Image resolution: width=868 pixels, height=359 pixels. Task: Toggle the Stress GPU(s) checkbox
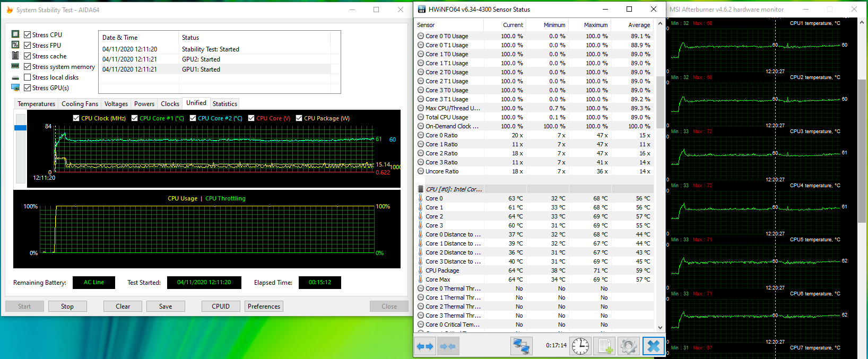coord(27,87)
